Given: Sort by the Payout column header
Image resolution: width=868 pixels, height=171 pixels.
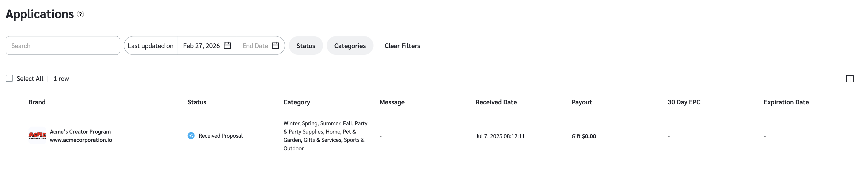Looking at the screenshot, I should (x=582, y=102).
